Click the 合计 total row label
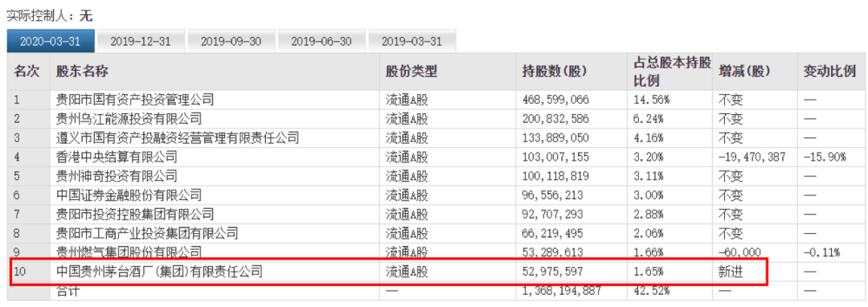The width and height of the screenshot is (868, 307). point(68,291)
